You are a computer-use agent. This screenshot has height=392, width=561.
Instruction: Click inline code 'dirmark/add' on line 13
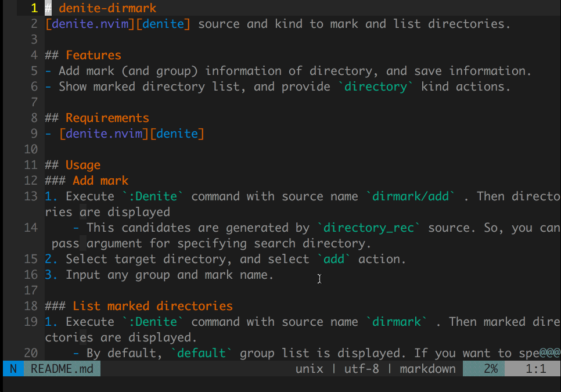tap(411, 196)
